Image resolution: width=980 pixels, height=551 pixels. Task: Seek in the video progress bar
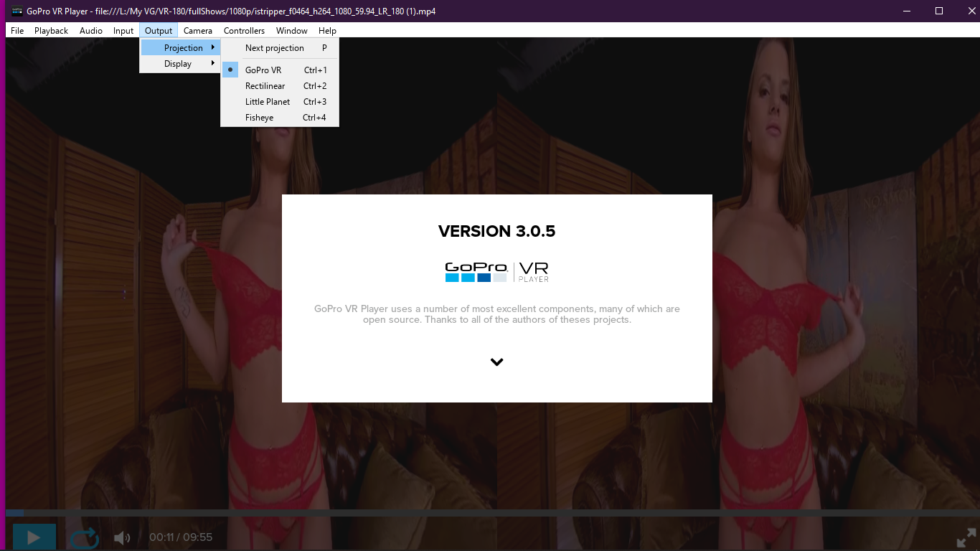pos(493,513)
